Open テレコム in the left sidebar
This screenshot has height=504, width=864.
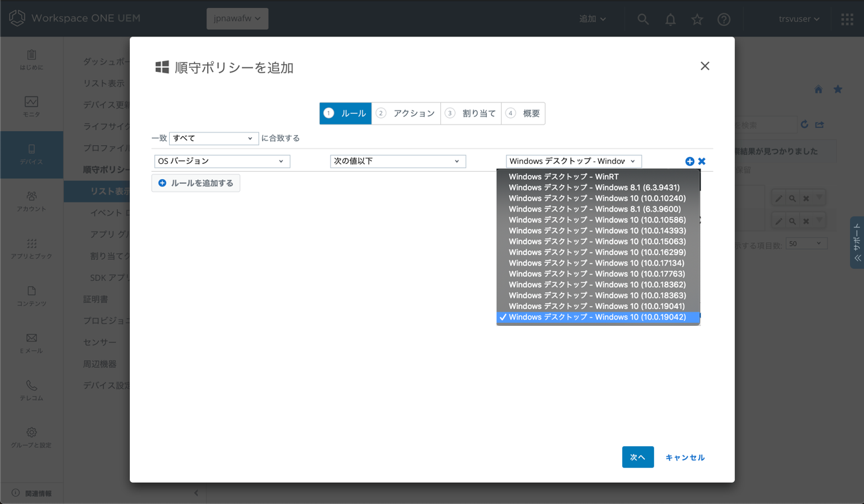tap(31, 391)
